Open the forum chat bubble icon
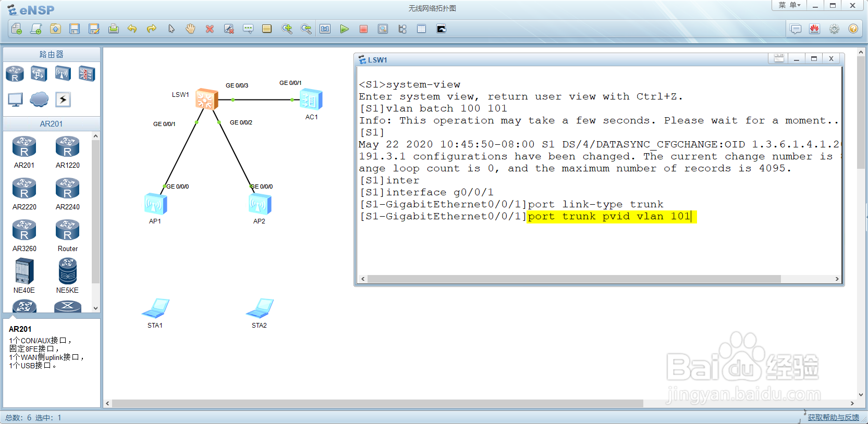Viewport: 868px width, 424px height. [796, 29]
